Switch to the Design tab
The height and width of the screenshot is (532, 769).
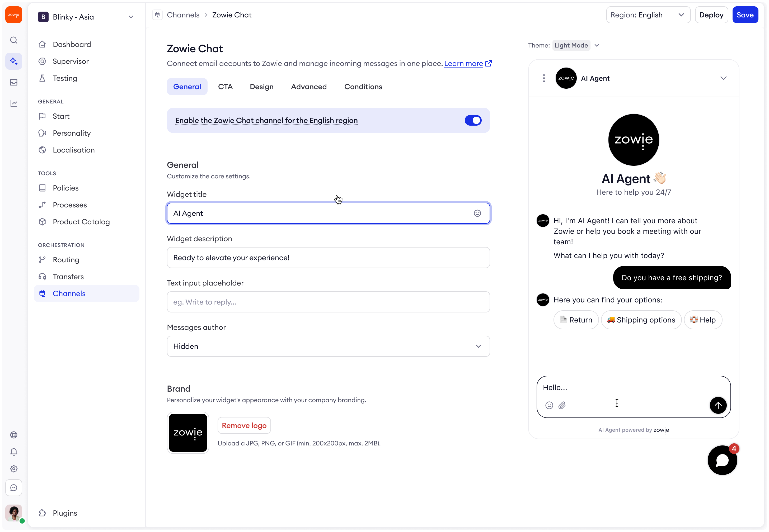click(262, 87)
